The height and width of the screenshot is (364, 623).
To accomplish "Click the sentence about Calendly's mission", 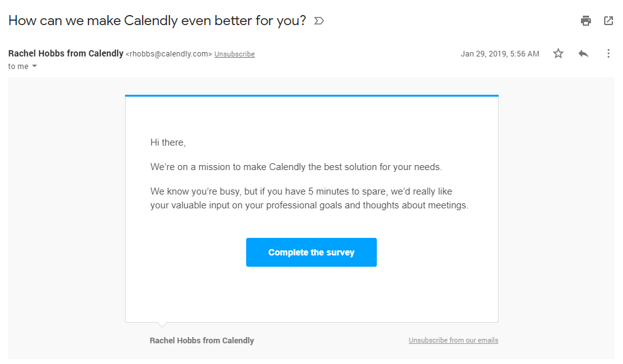I will 296,167.
